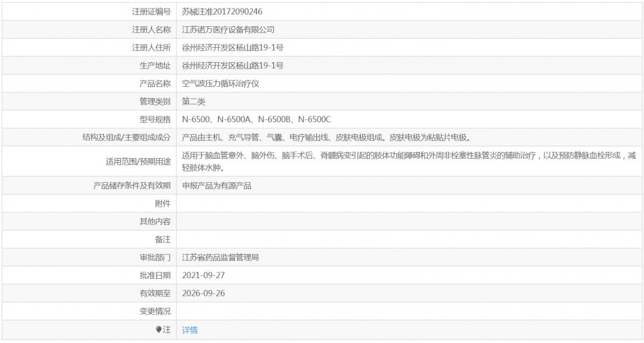
Task: Click the 注册人住所 label
Action: 151,48
